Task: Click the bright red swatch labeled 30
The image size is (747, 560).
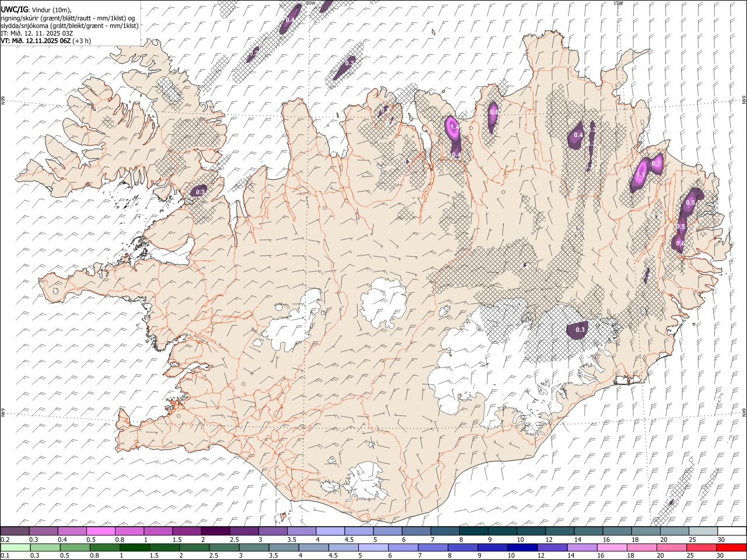Action: click(x=731, y=548)
